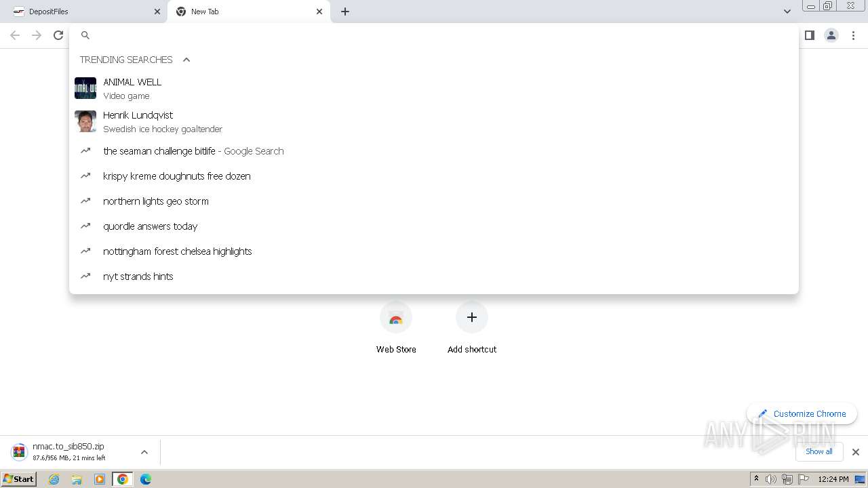Launch Internet Explorer from taskbar
Screen dimensions: 868x488
[x=54, y=479]
